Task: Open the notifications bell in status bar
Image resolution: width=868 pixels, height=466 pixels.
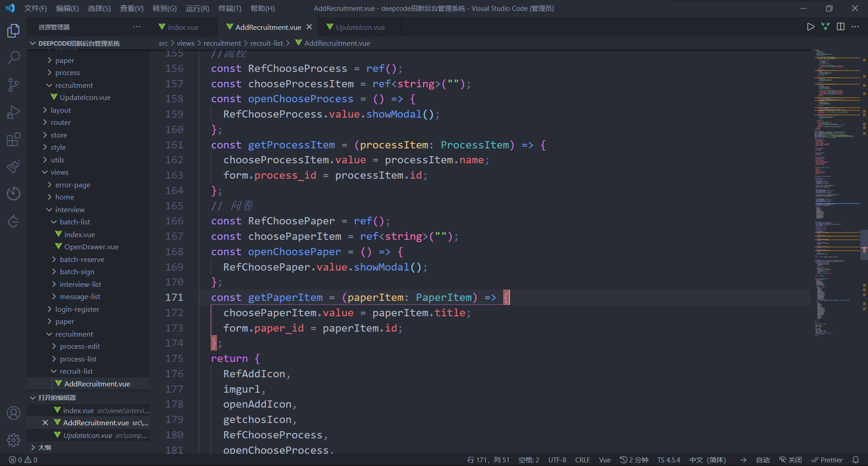Action: coord(855,460)
